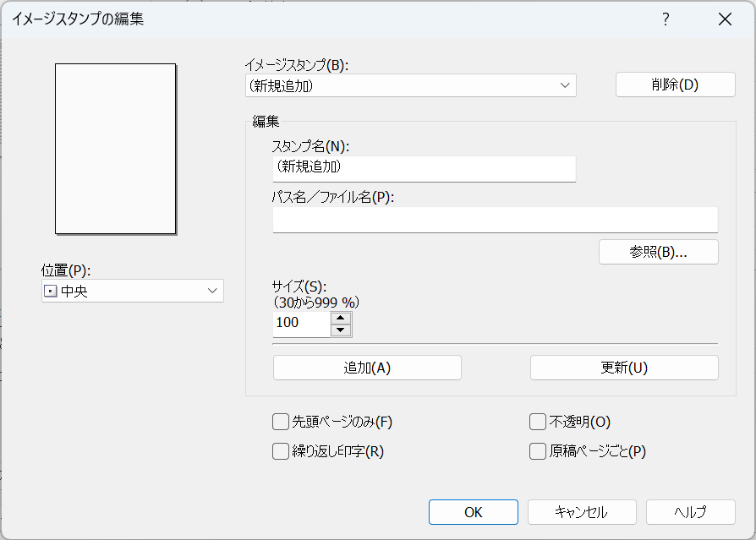Enable 先頭ページのみ(F) checkbox
This screenshot has width=756, height=540.
click(x=281, y=422)
